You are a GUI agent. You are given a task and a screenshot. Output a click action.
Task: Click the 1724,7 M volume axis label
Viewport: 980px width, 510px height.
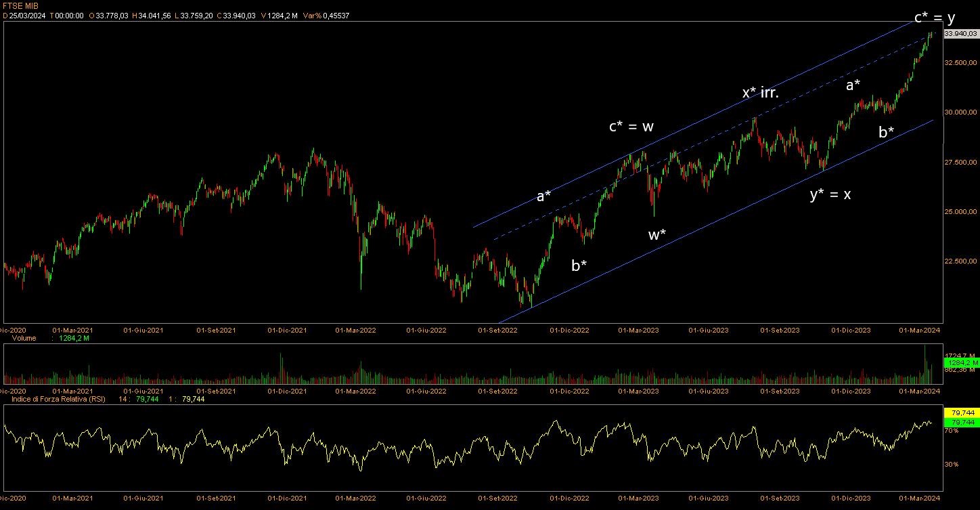tap(958, 356)
